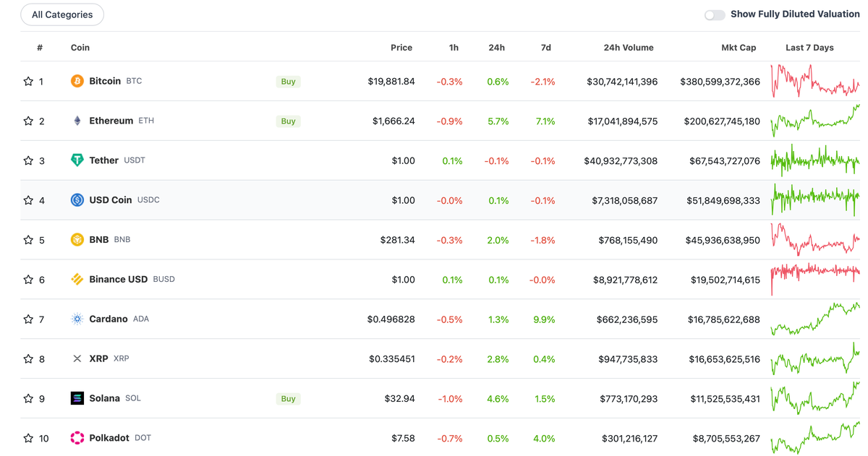Sort by the Mkt Cap header
Viewport: 868px width, 456px height.
pyautogui.click(x=739, y=48)
